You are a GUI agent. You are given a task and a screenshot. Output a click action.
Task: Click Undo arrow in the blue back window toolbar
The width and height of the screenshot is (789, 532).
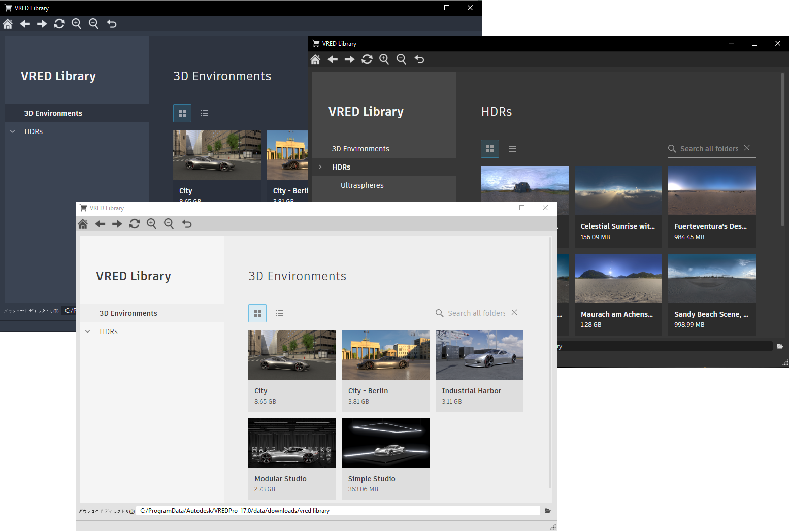112,24
